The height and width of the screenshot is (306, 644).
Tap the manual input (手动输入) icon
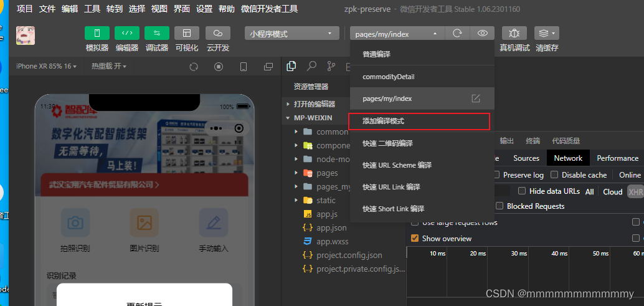[x=214, y=222]
